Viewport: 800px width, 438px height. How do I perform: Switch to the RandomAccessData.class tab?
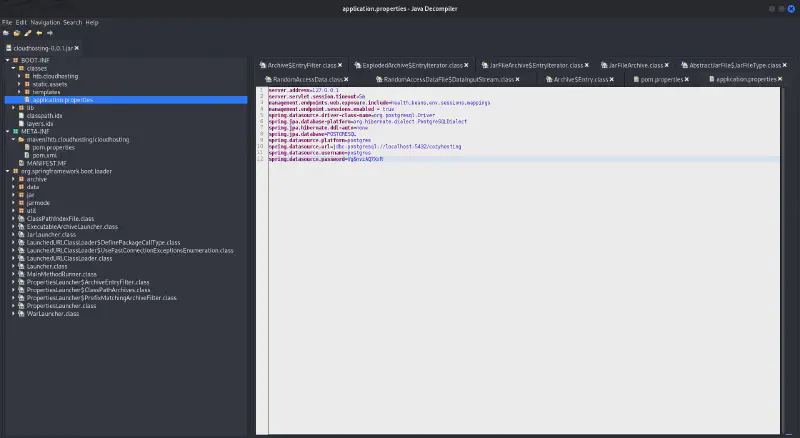click(x=306, y=79)
